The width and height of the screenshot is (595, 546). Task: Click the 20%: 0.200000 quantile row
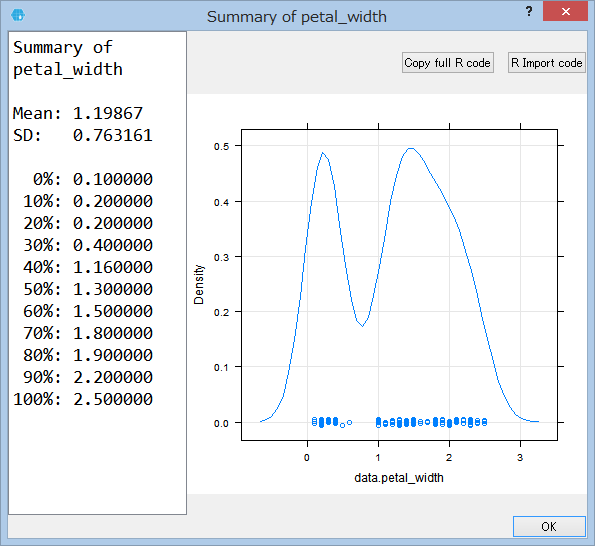pos(88,223)
